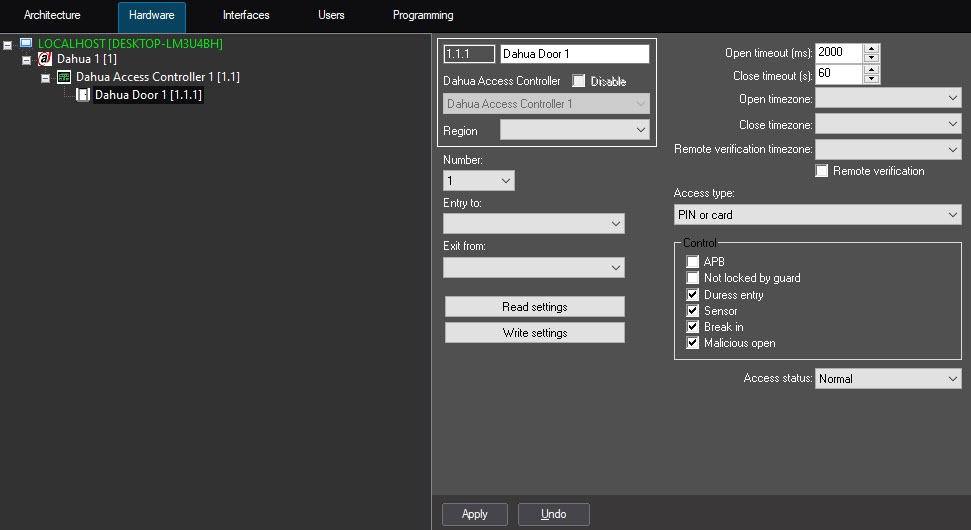Screen dimensions: 971x530
Task: Open the Programming tab
Action: click(423, 16)
